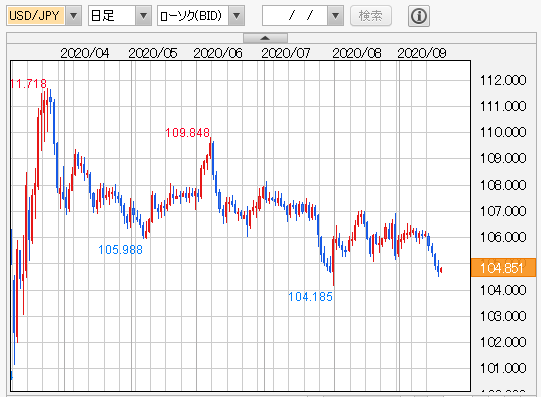Screen dimensions: 541x397
Task: Collapse the panel using the up arrow handle
Action: (265, 38)
